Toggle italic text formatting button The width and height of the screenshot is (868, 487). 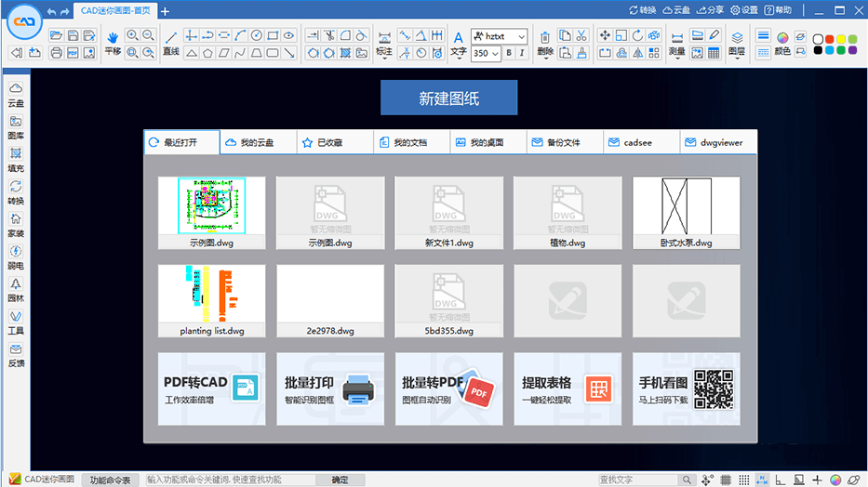click(x=523, y=53)
